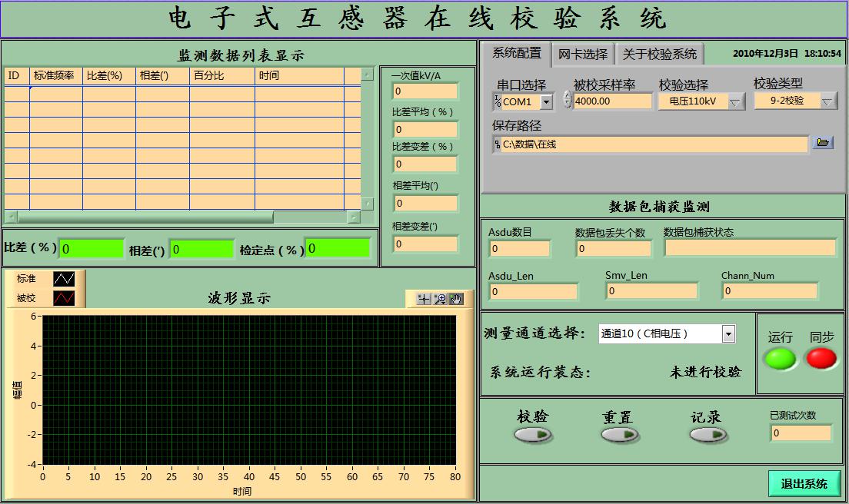Click the Smv_Len value field
849x504 pixels.
tap(652, 291)
